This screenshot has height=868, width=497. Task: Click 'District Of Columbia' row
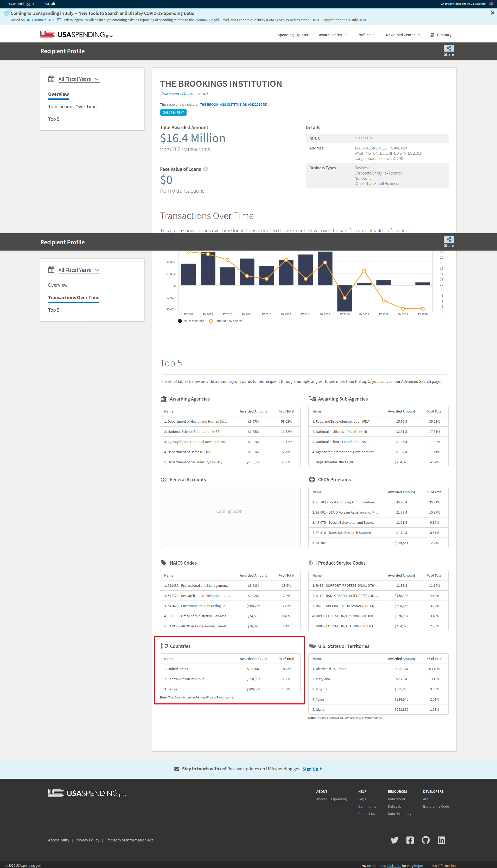(378, 669)
